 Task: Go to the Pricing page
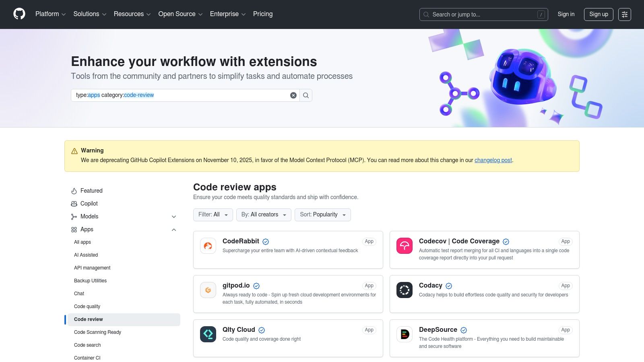click(263, 14)
